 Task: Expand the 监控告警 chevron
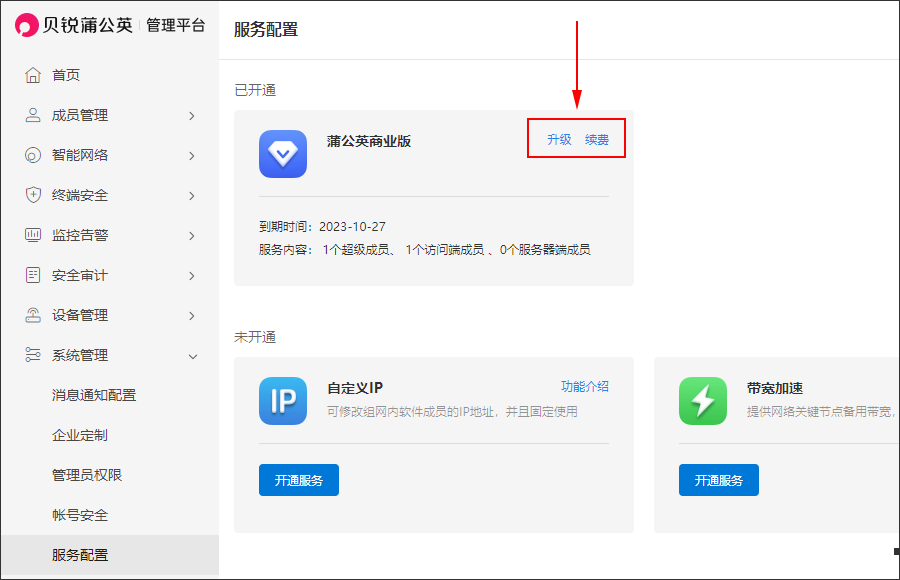(x=192, y=236)
